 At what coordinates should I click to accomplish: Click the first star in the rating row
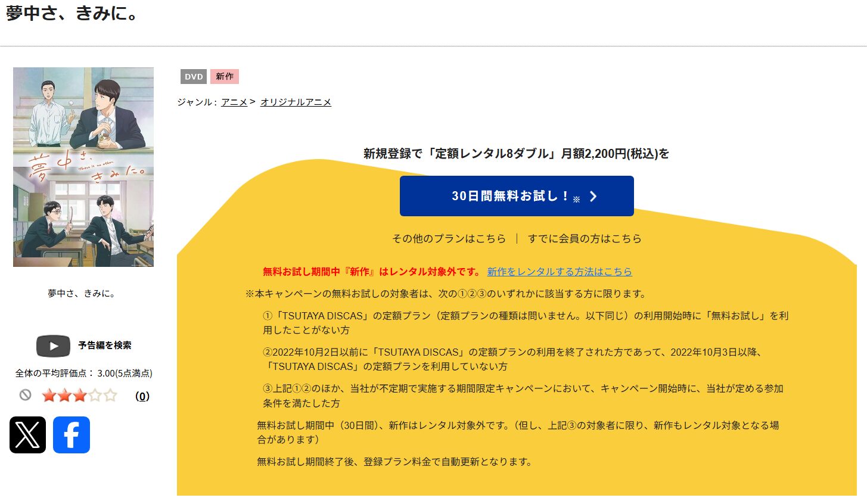pyautogui.click(x=49, y=396)
